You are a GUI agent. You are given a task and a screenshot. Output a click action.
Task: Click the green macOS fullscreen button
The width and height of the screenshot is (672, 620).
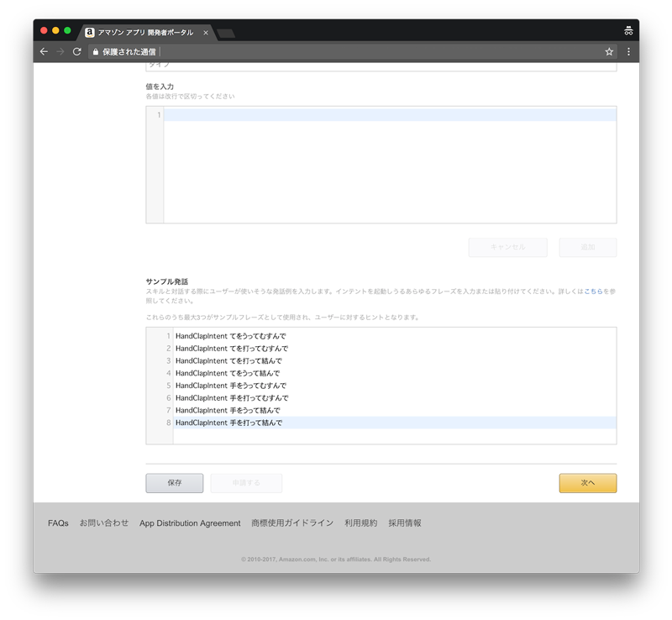point(67,30)
